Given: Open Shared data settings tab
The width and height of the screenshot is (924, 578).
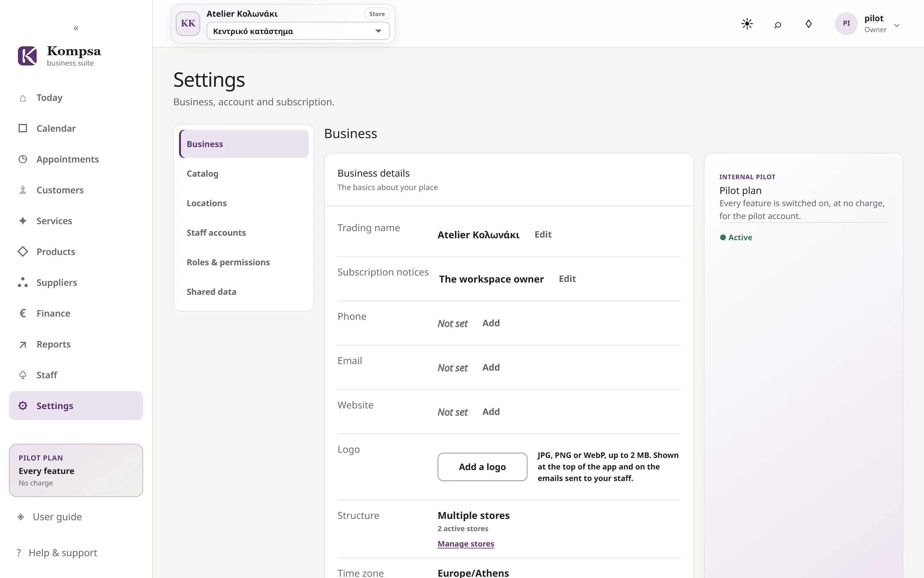Looking at the screenshot, I should click(244, 292).
